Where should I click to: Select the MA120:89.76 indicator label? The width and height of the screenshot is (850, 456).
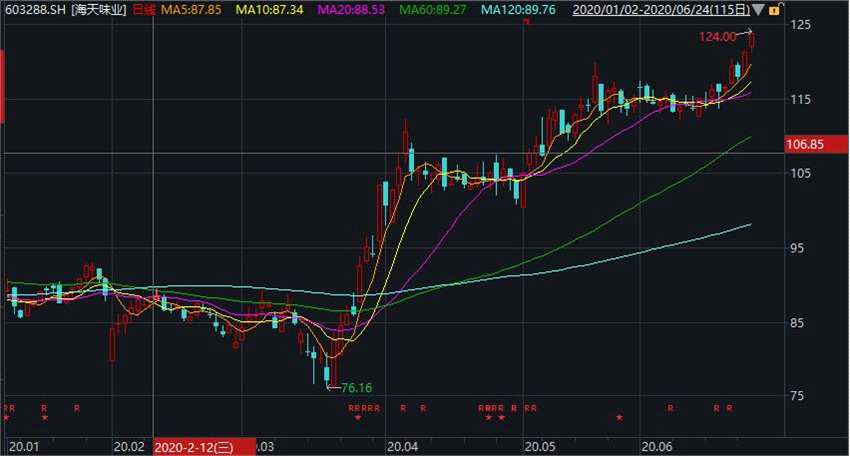point(518,9)
